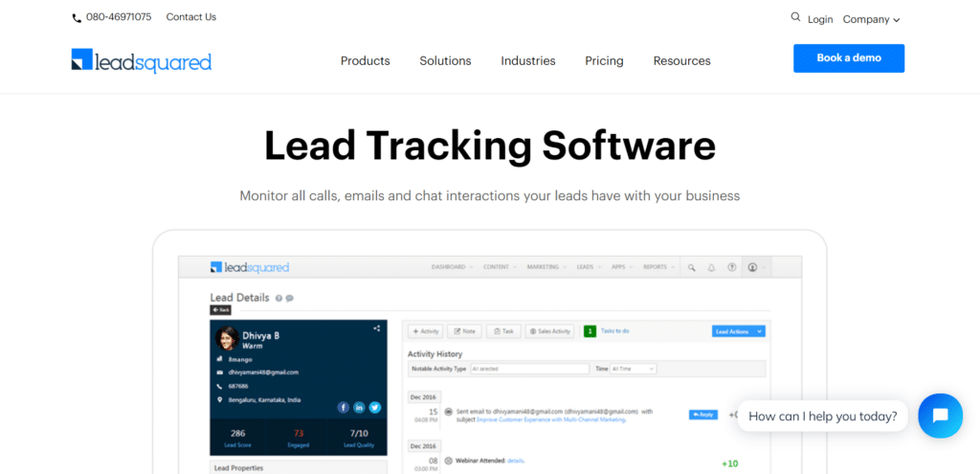Click the phone number 080-46971075
The height and width of the screenshot is (474, 980).
[119, 17]
